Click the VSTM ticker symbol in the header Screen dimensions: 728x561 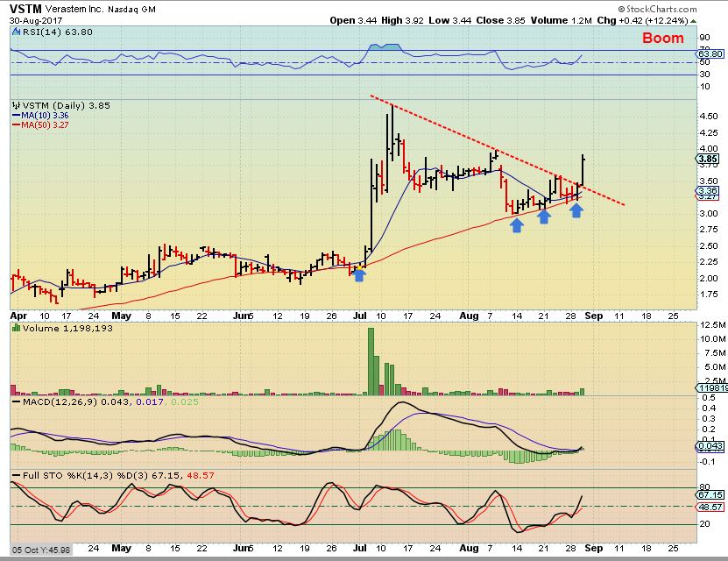tap(25, 9)
